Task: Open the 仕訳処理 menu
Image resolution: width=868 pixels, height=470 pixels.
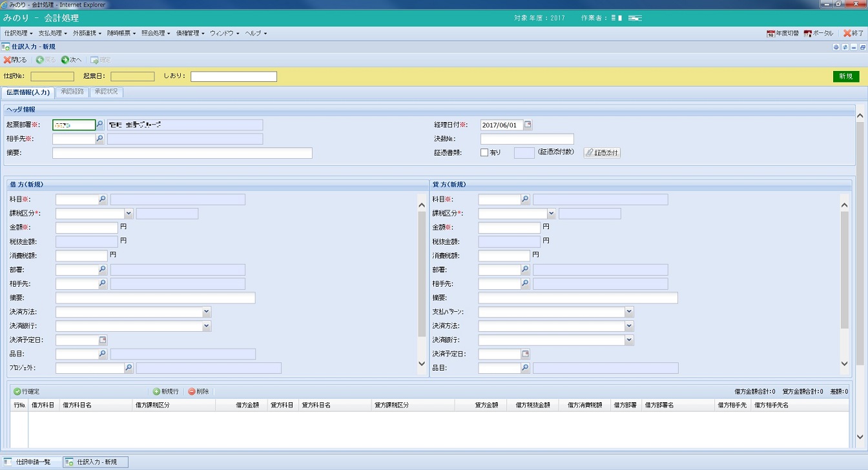Action: click(x=18, y=33)
